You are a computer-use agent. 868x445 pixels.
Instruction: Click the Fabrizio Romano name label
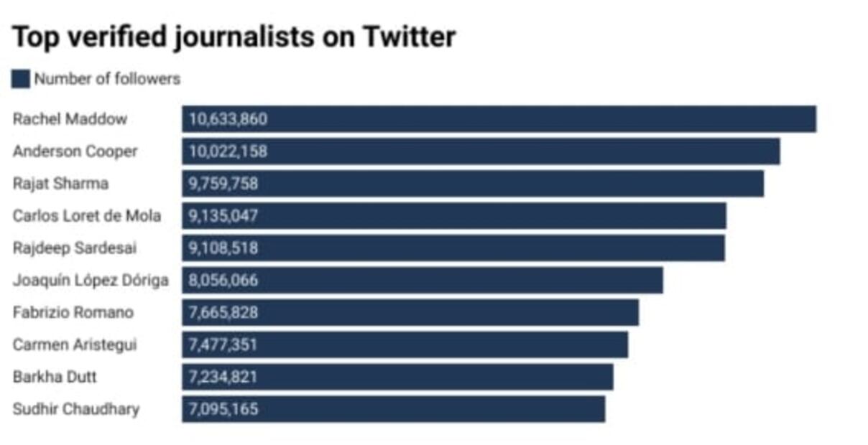coord(73,312)
